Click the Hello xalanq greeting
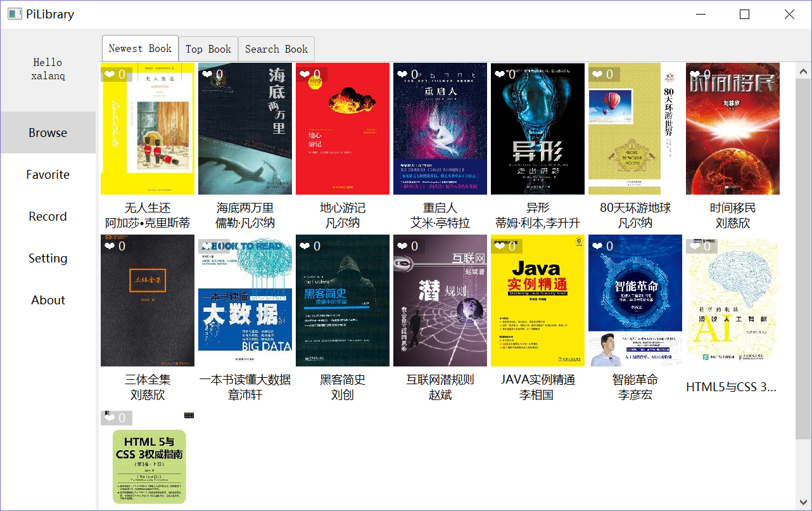The width and height of the screenshot is (812, 511). point(48,69)
